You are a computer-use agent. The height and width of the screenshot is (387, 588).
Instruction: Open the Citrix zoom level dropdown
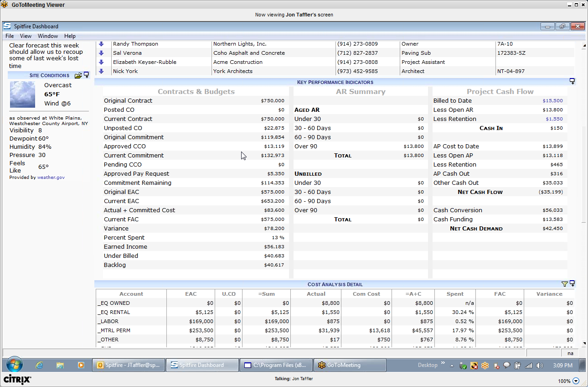(575, 380)
